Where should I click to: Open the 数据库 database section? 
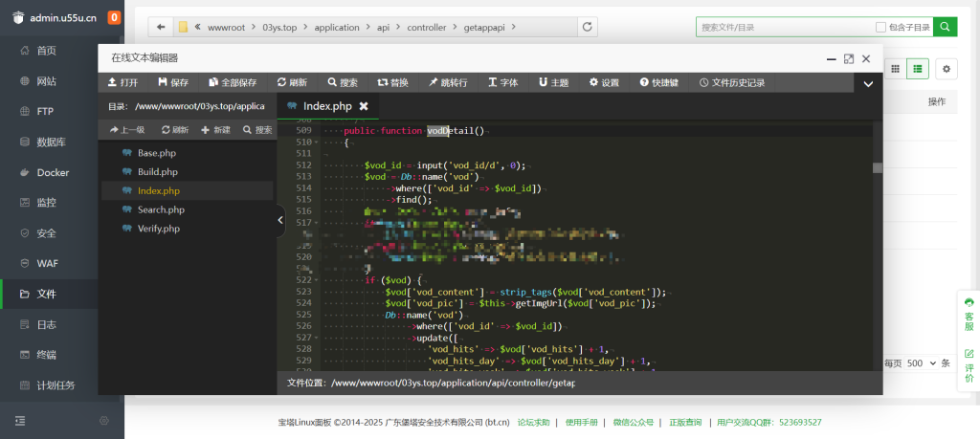point(52,142)
